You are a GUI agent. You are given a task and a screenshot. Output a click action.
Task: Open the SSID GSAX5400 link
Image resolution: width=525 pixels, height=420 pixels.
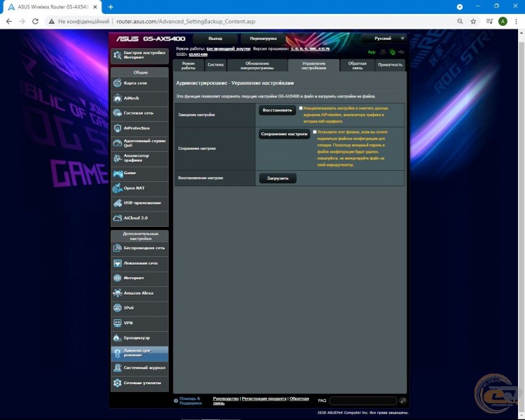tap(198, 55)
